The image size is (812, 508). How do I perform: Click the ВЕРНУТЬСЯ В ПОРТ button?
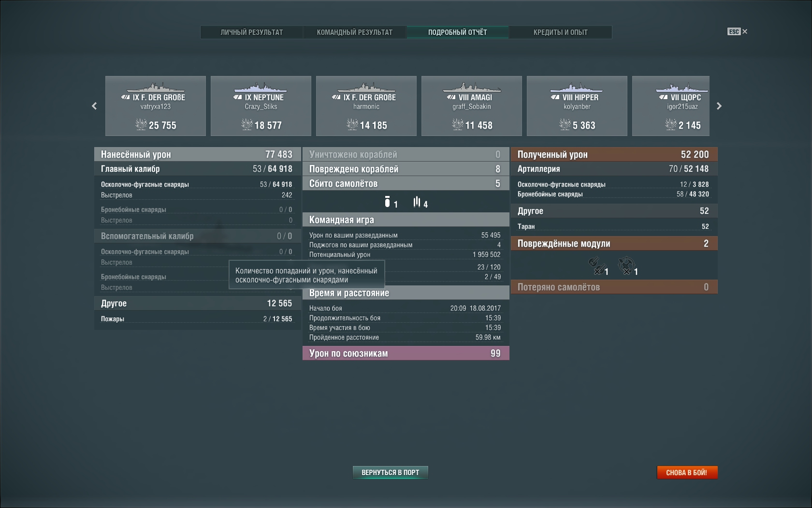point(391,473)
